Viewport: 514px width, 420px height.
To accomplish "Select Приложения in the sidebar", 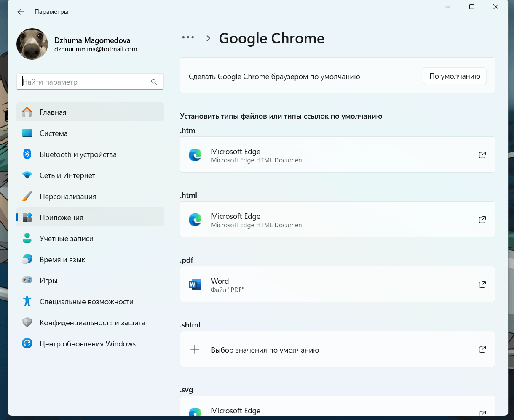I will (x=90, y=217).
